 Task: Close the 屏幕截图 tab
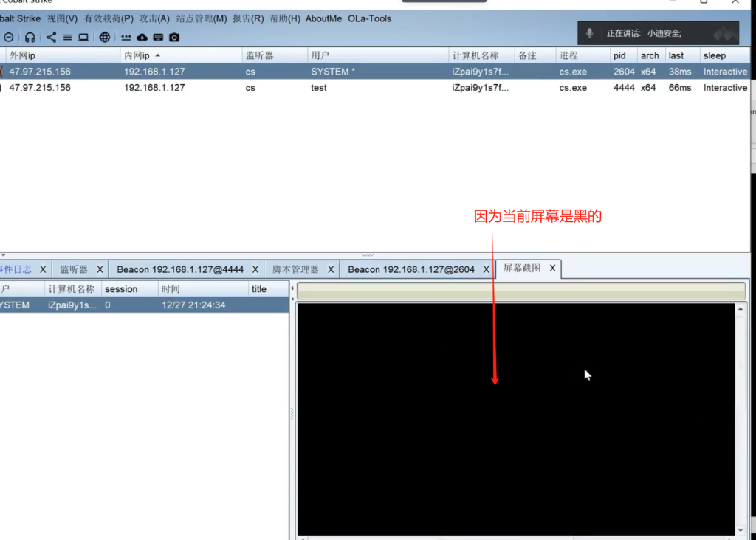pyautogui.click(x=552, y=269)
